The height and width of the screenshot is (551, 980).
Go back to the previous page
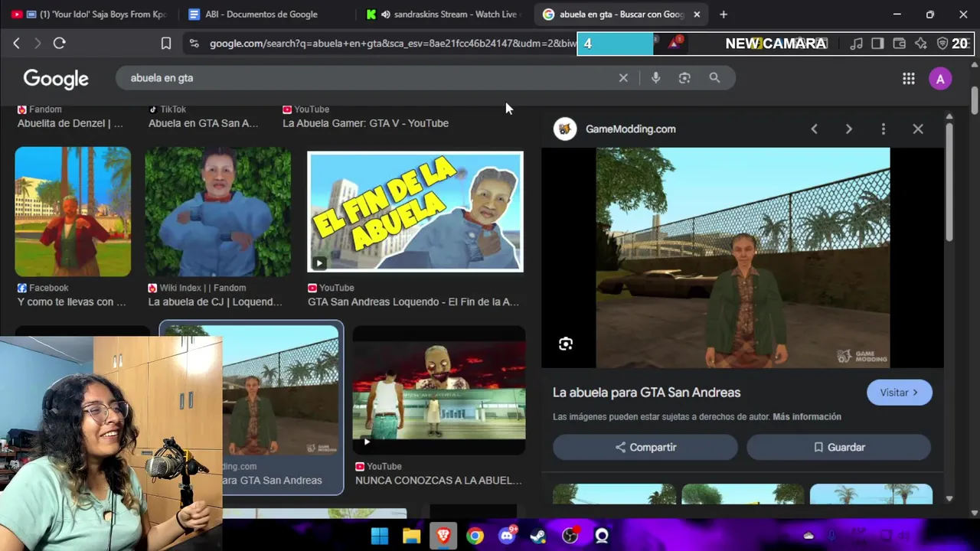point(16,44)
